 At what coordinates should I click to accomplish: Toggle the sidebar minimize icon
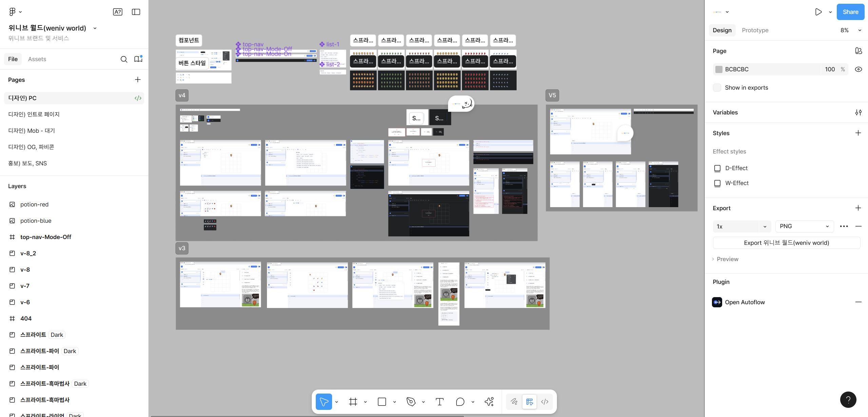136,12
